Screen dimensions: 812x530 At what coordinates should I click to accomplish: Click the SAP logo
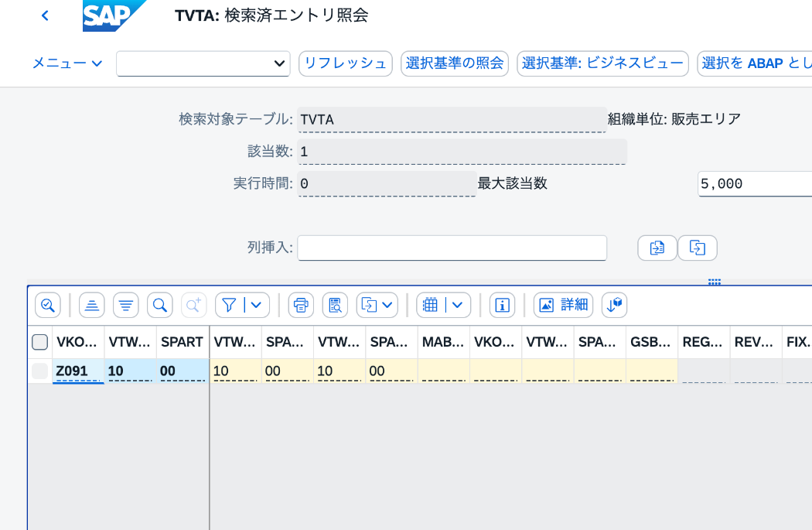click(x=114, y=15)
